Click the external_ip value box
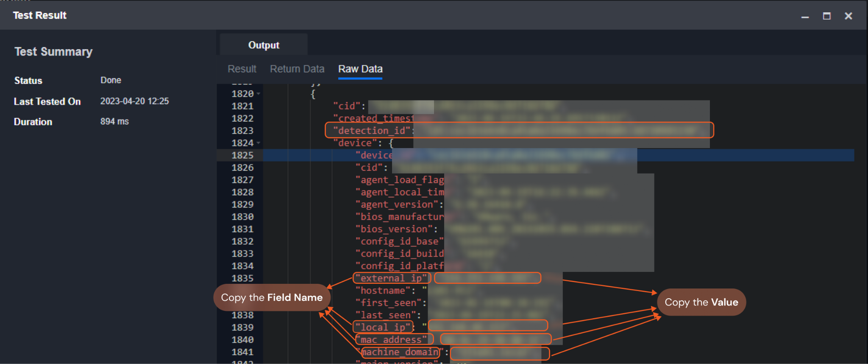 tap(487, 278)
